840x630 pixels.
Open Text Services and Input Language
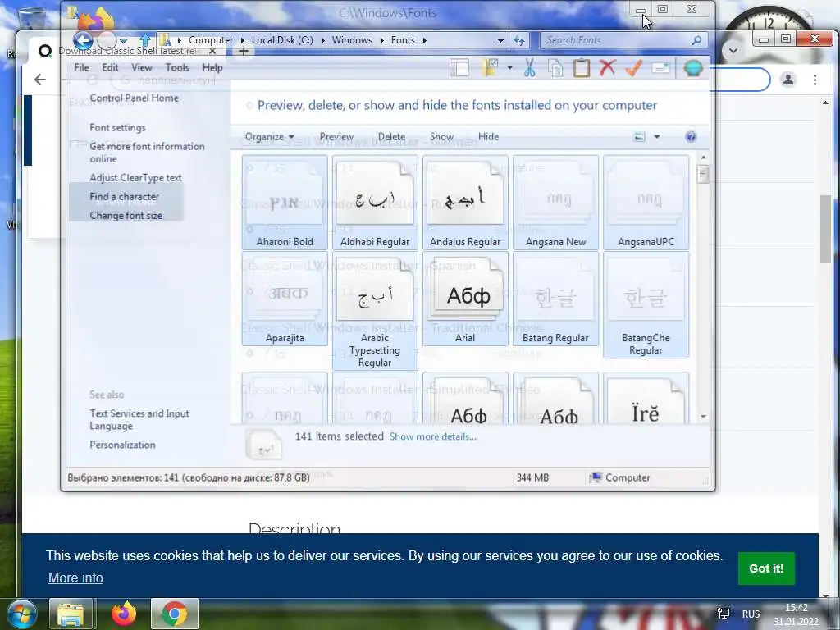(x=139, y=419)
